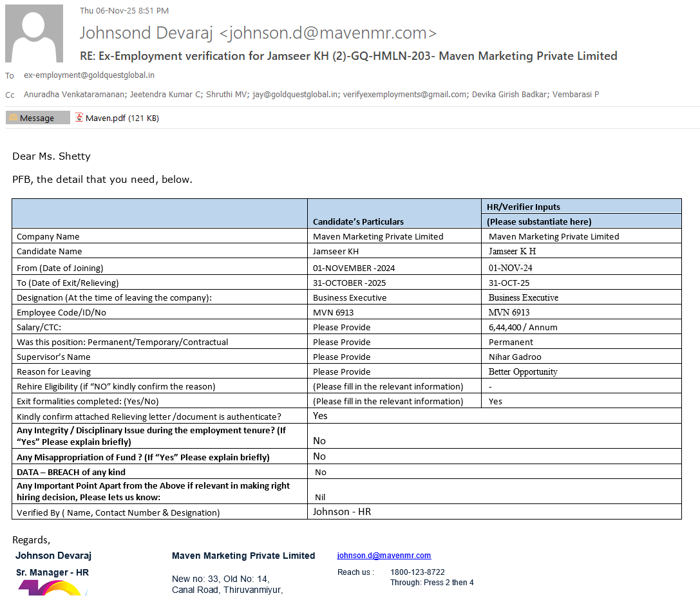Click Cc address jay@goldquestglobal.in

pyautogui.click(x=295, y=94)
